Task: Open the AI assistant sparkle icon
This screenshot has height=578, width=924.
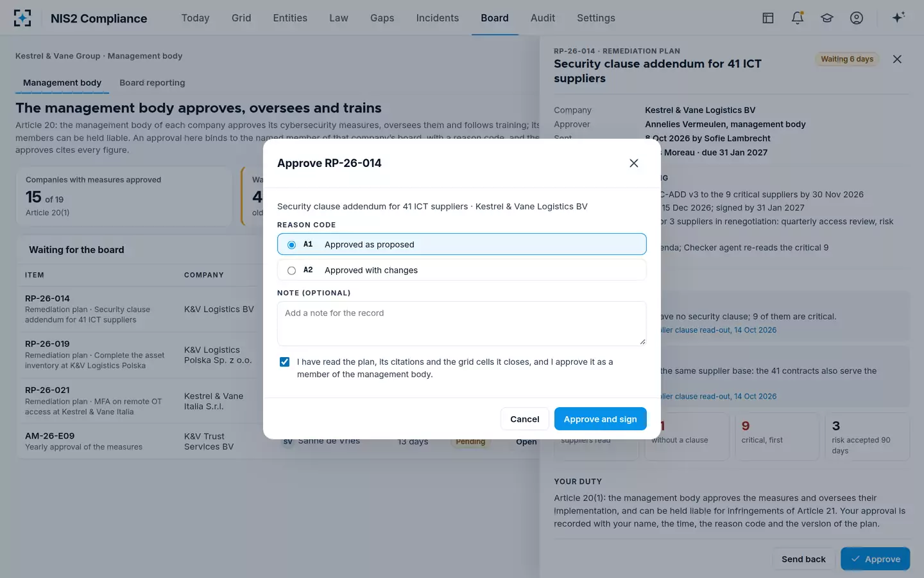Action: (x=898, y=17)
